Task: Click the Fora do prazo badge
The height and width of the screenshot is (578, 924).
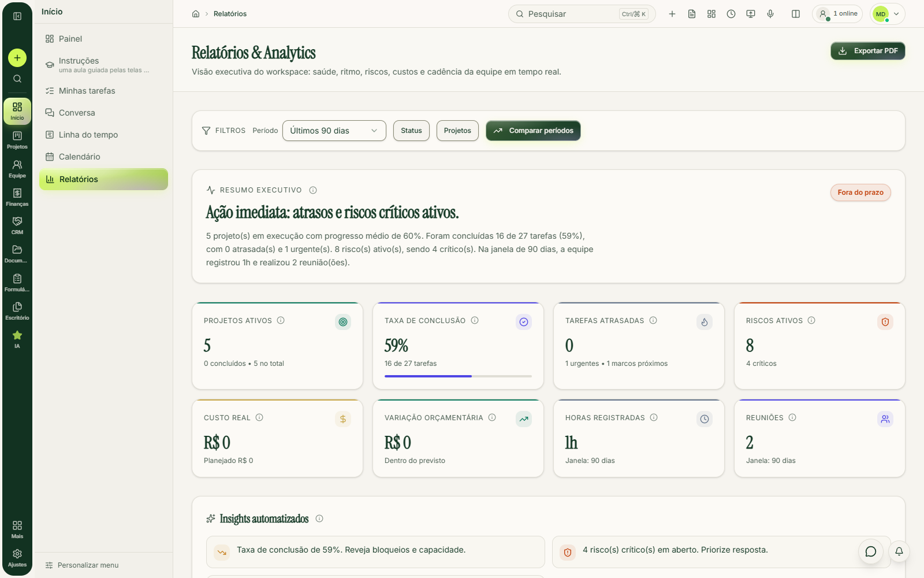Action: tap(860, 192)
